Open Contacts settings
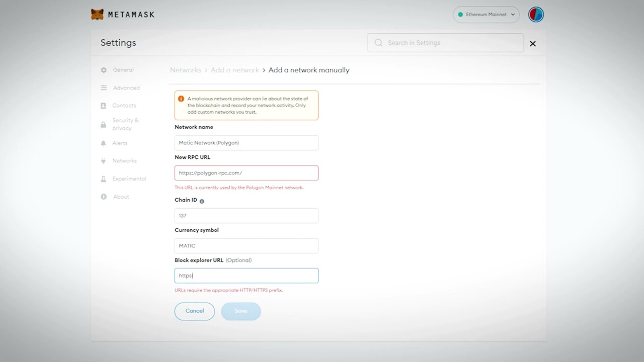 (124, 106)
